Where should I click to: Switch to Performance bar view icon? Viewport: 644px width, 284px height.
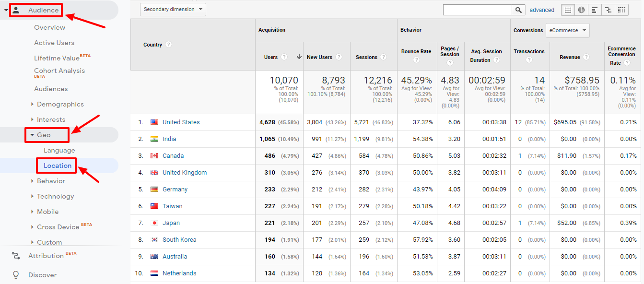click(595, 10)
